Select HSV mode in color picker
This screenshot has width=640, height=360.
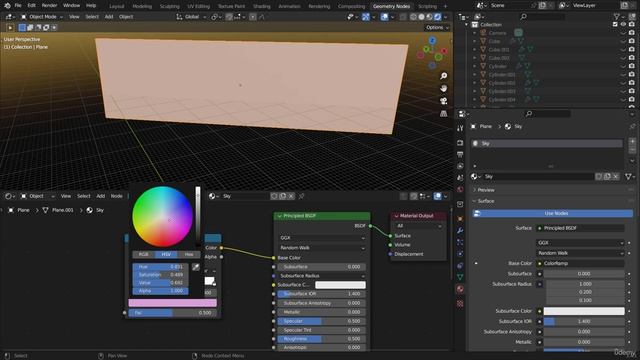[x=166, y=254]
